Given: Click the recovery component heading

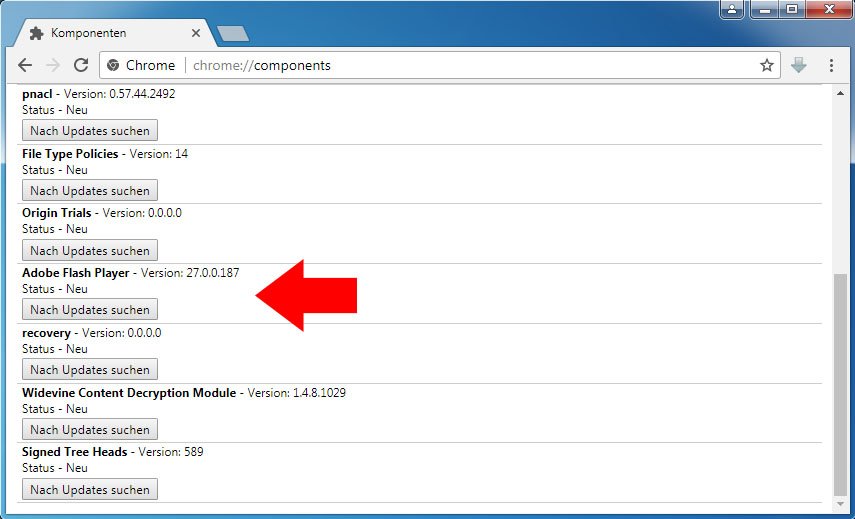Looking at the screenshot, I should [x=46, y=333].
